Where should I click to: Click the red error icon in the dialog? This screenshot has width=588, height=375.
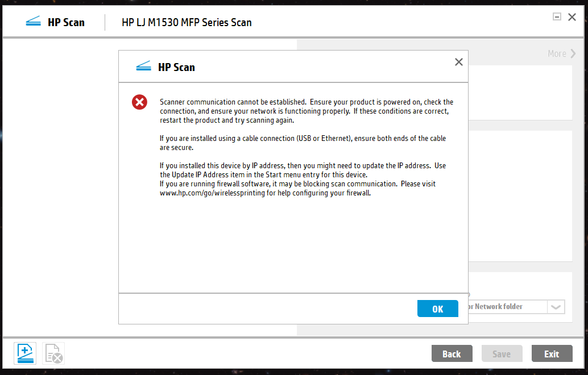click(x=139, y=102)
